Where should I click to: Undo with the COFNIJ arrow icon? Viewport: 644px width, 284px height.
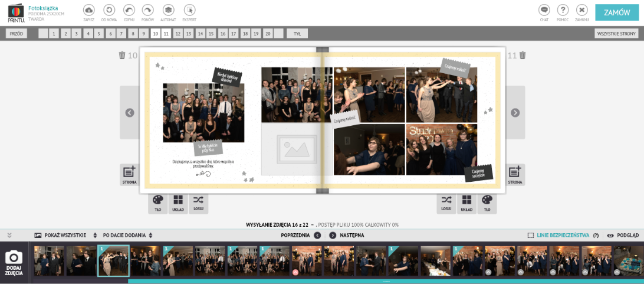[x=128, y=10]
